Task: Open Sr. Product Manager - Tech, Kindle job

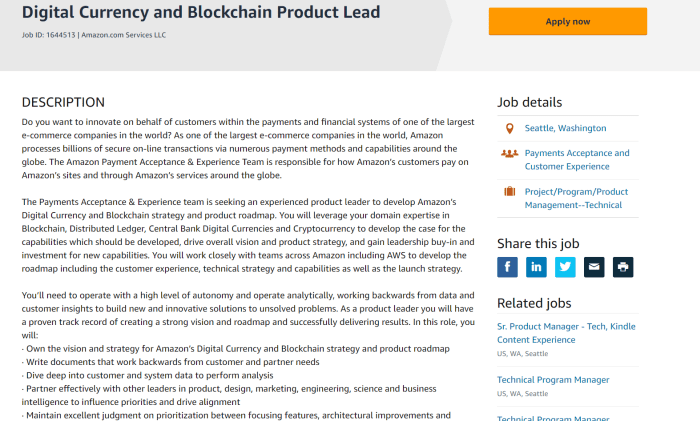Action: (565, 333)
